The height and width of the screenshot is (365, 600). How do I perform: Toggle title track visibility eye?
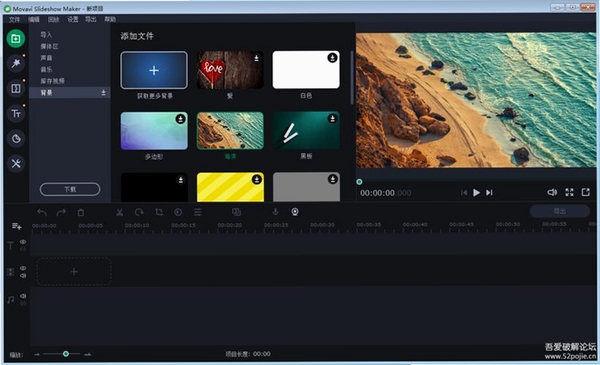(23, 242)
